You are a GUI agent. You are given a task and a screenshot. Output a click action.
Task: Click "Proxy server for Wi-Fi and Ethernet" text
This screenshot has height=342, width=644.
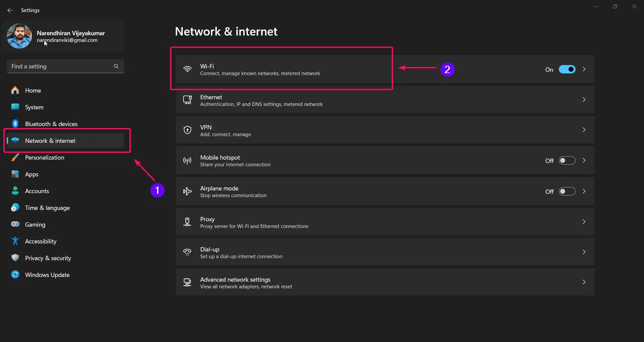point(254,226)
